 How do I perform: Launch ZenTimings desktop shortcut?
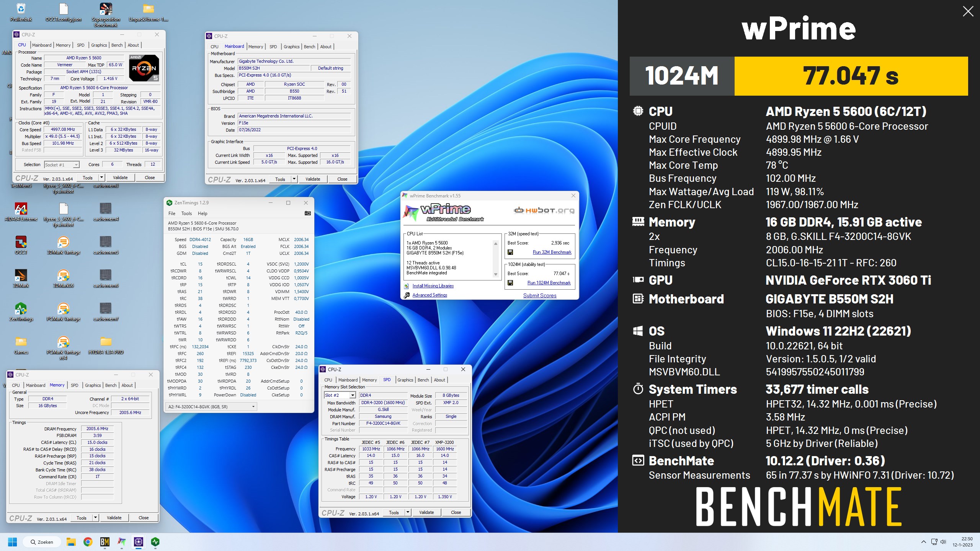tap(21, 311)
